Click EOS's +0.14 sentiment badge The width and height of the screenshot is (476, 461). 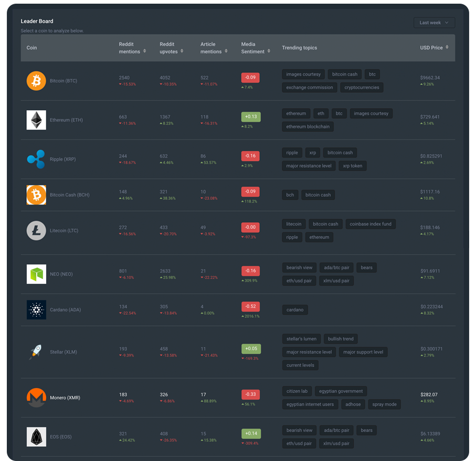coord(251,433)
